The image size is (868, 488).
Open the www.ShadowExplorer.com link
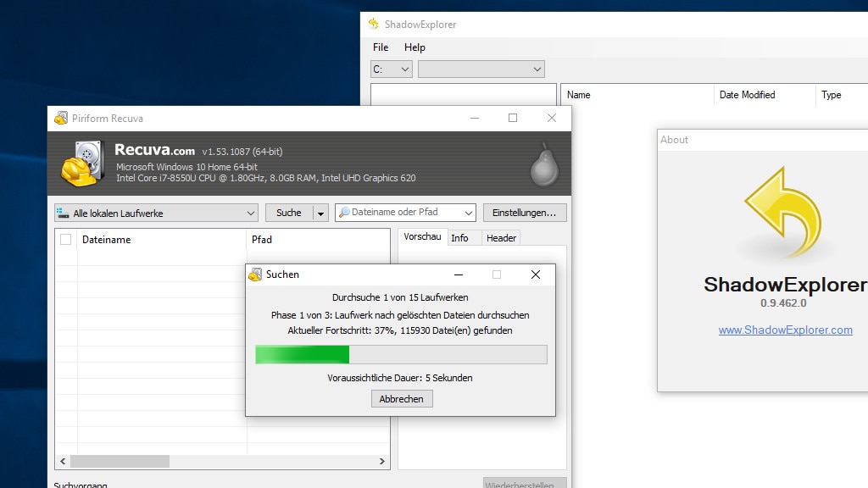click(785, 330)
